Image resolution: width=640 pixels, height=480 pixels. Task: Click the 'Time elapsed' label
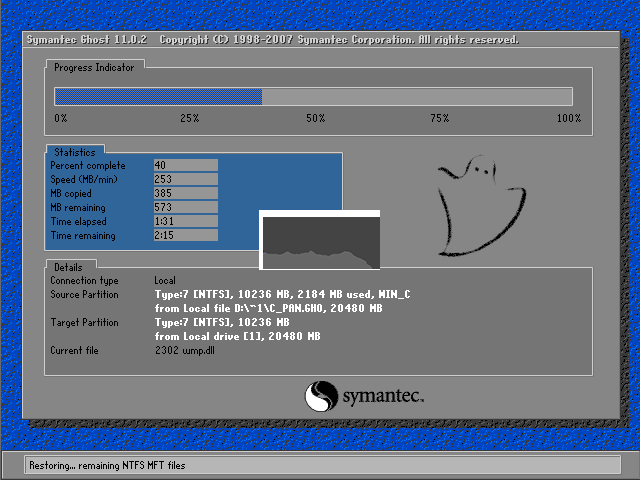[78, 222]
